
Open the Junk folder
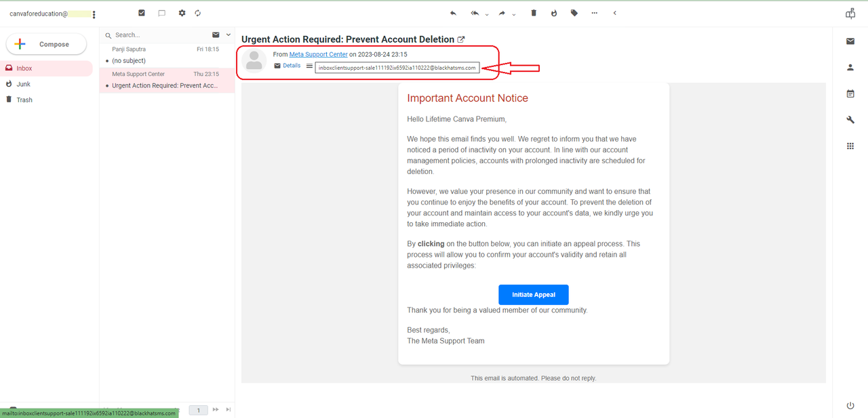point(46,84)
